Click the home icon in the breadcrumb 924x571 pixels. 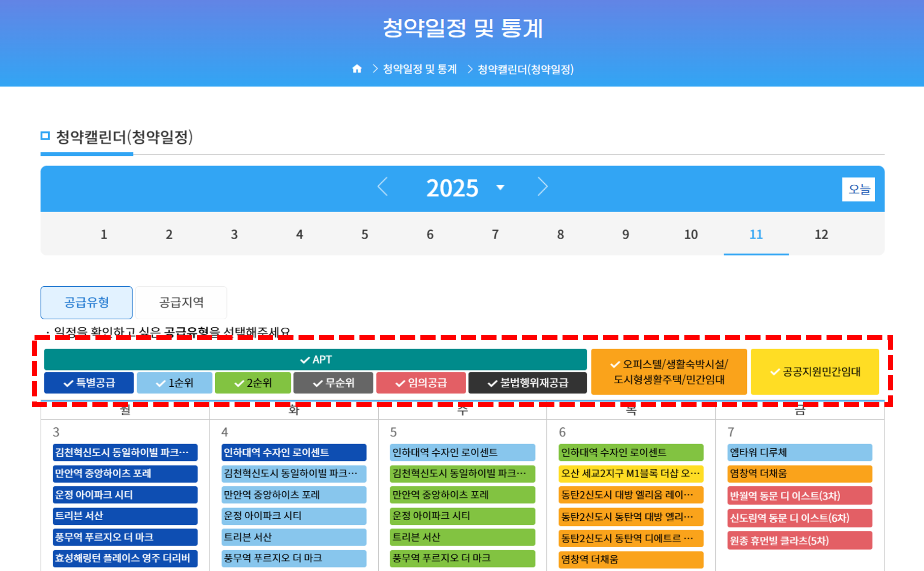[x=357, y=68]
